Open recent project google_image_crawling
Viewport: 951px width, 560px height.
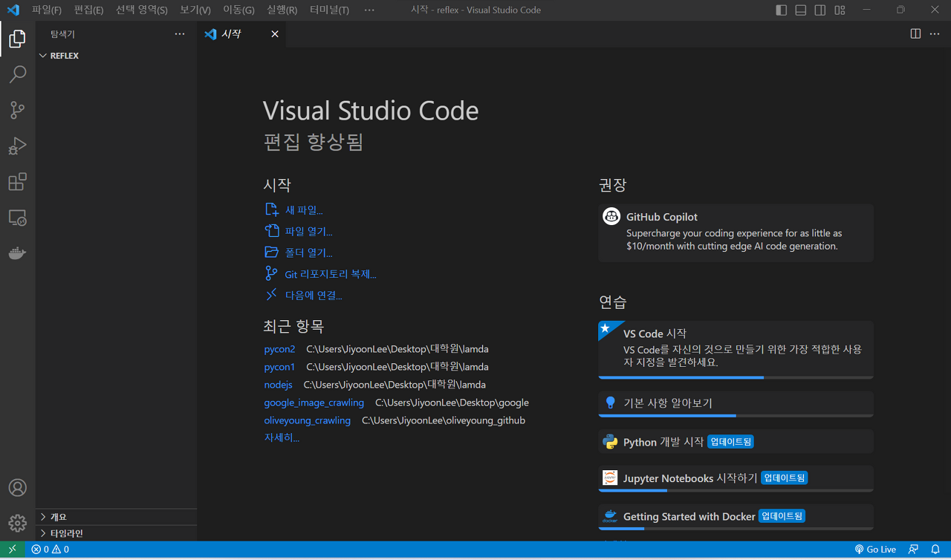[x=314, y=403]
